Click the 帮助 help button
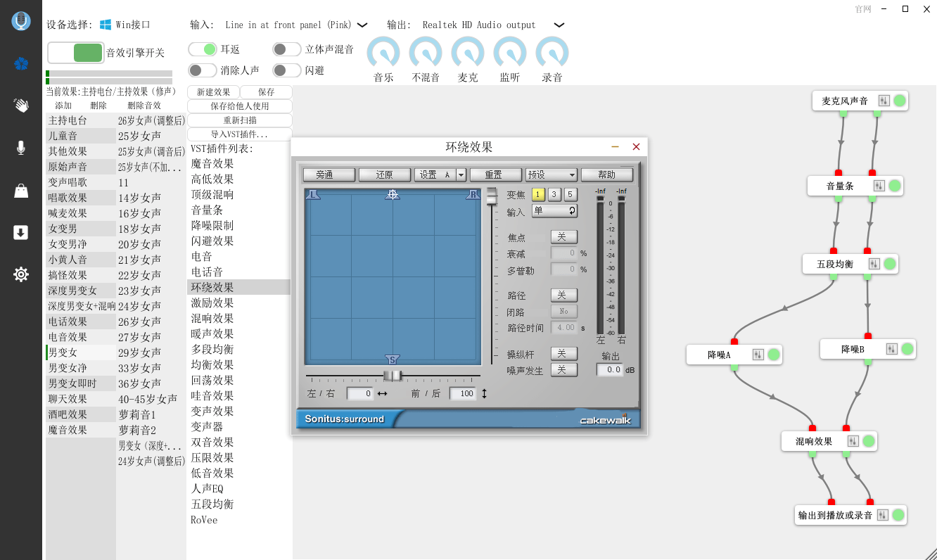Screen dimensions: 937x560 [607, 175]
